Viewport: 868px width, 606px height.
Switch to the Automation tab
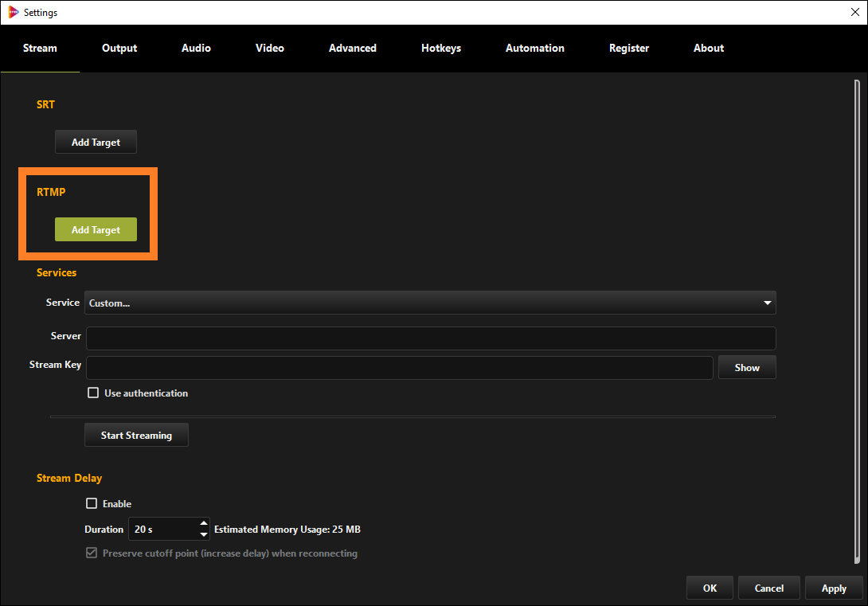[x=535, y=48]
